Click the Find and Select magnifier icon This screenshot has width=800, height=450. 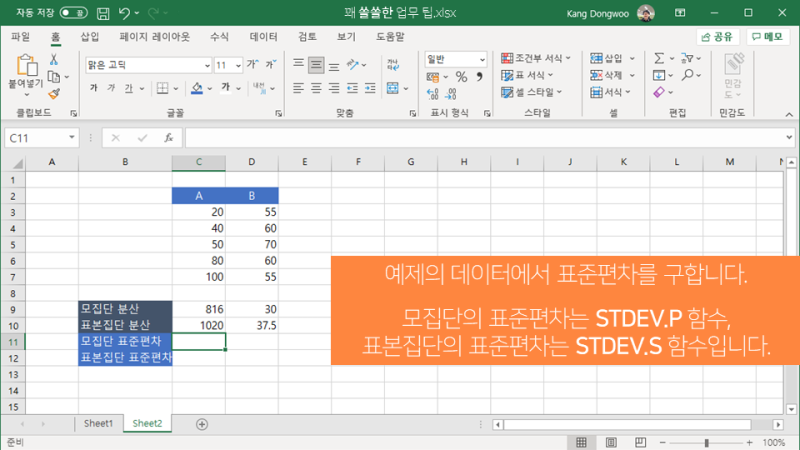coord(688,75)
